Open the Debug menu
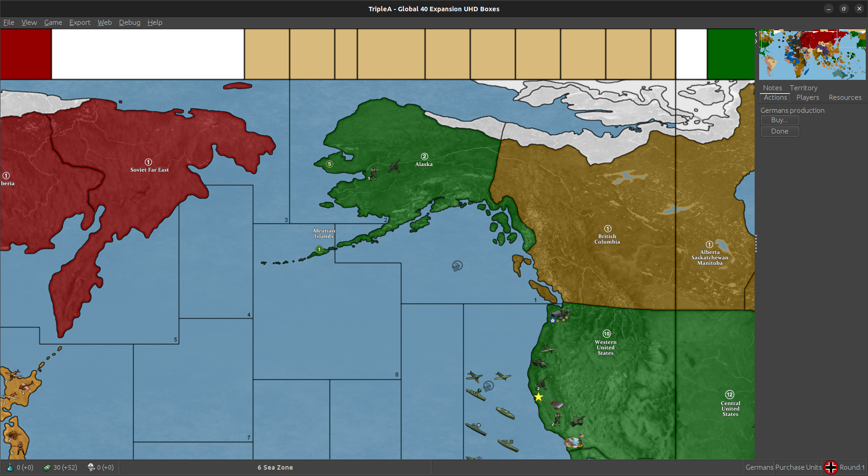This screenshot has width=868, height=476. point(129,23)
